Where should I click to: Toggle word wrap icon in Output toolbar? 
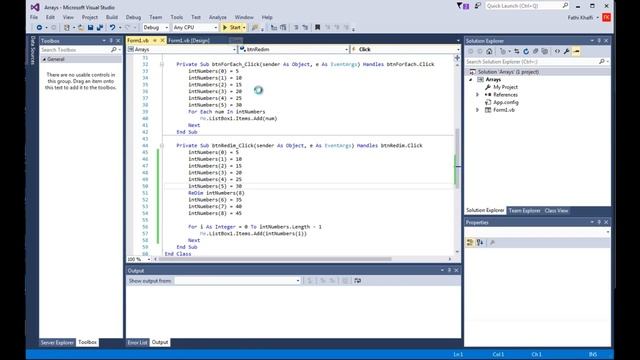click(x=358, y=281)
